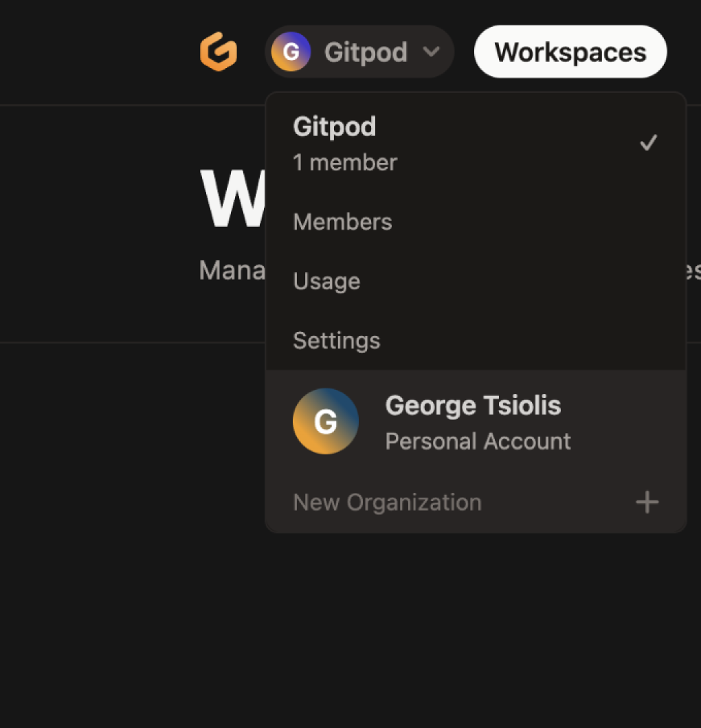This screenshot has width=701, height=728.
Task: Select Members from the organization menu
Action: (x=342, y=221)
